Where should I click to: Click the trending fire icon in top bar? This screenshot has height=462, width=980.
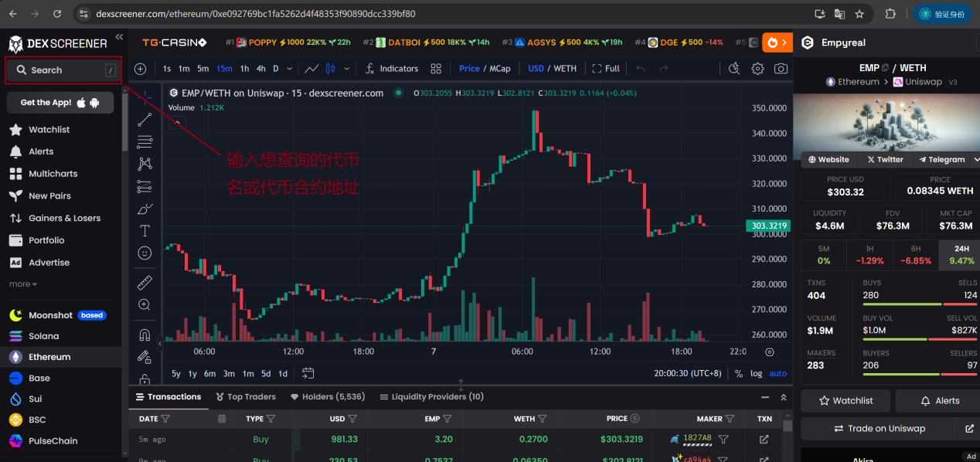[777, 42]
